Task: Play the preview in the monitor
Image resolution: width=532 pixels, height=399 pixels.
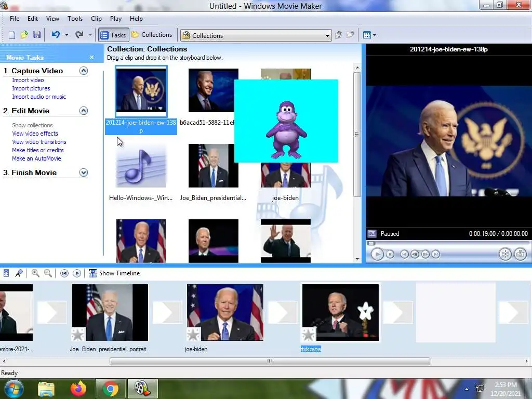Action: 377,254
